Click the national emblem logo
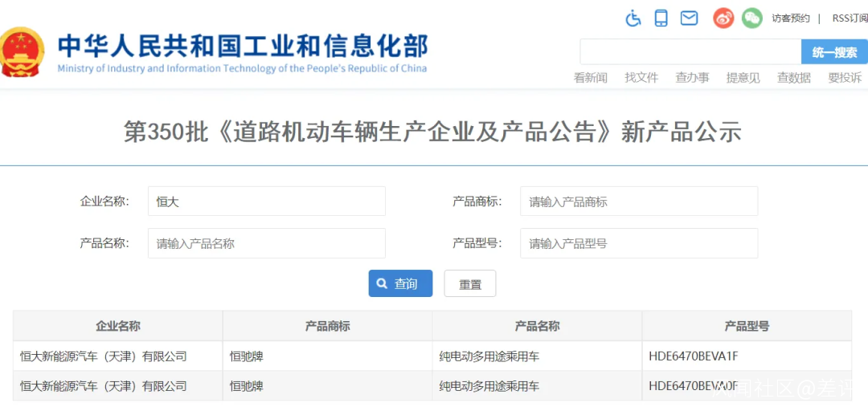This screenshot has width=868, height=411. pyautogui.click(x=21, y=52)
